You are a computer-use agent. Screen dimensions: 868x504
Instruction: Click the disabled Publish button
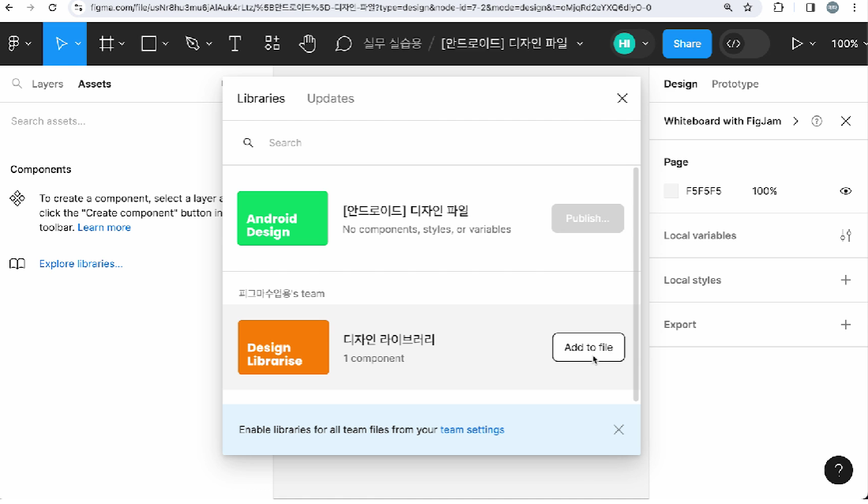click(x=588, y=218)
